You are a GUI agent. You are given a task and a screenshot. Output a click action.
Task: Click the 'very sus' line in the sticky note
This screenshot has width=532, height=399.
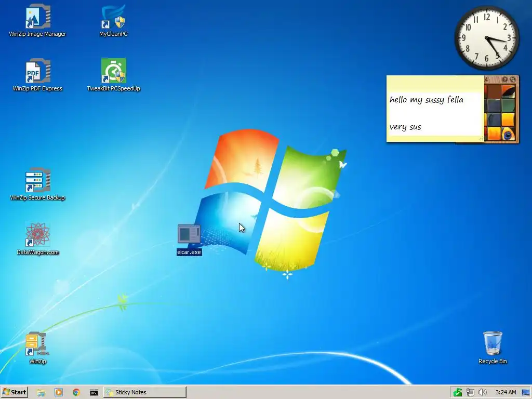[x=405, y=127]
